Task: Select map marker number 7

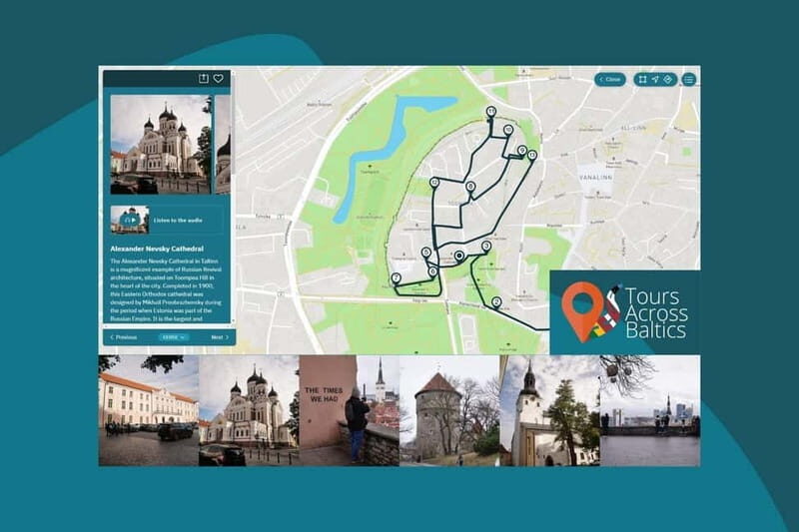Action: pos(397,277)
